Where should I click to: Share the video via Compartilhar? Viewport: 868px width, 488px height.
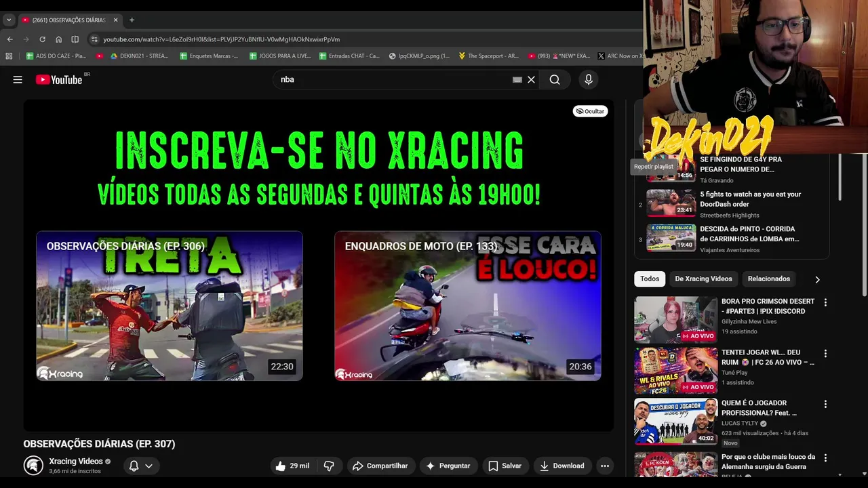(380, 466)
